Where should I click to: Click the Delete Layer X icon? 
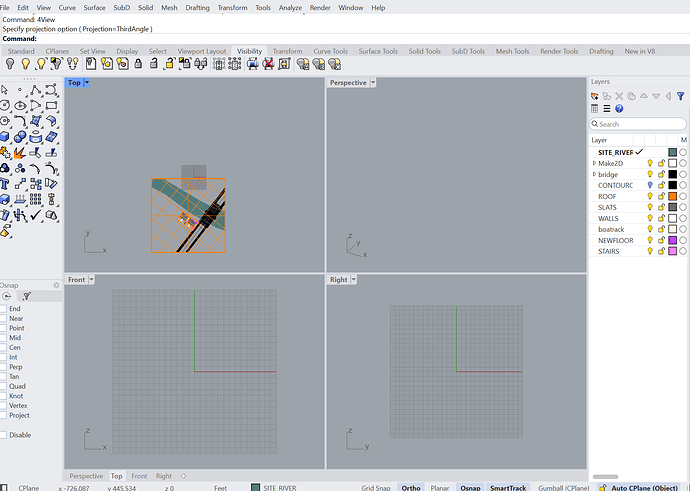tap(619, 96)
